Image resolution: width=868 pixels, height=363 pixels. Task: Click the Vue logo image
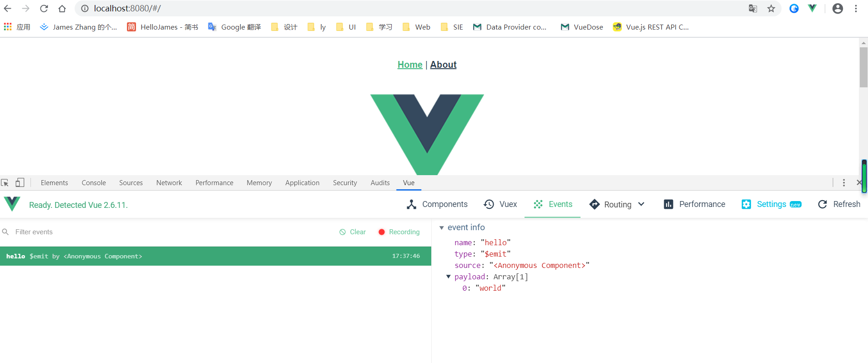[427, 134]
